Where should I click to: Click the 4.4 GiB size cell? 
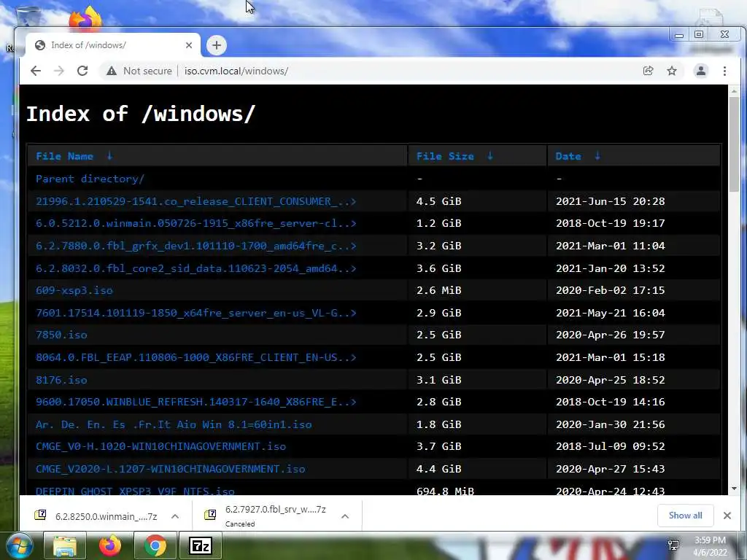coord(438,469)
